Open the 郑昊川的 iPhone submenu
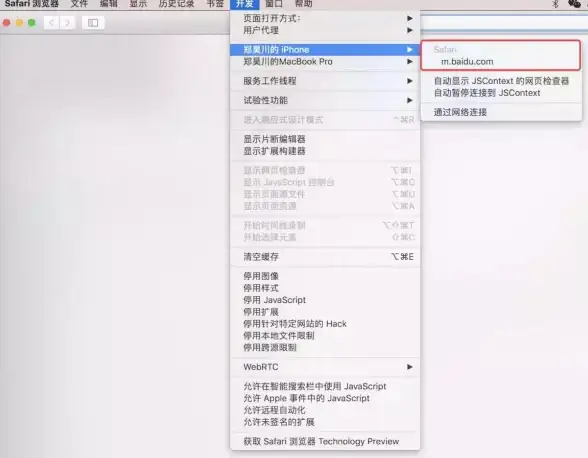This screenshot has width=588, height=458. [x=325, y=50]
